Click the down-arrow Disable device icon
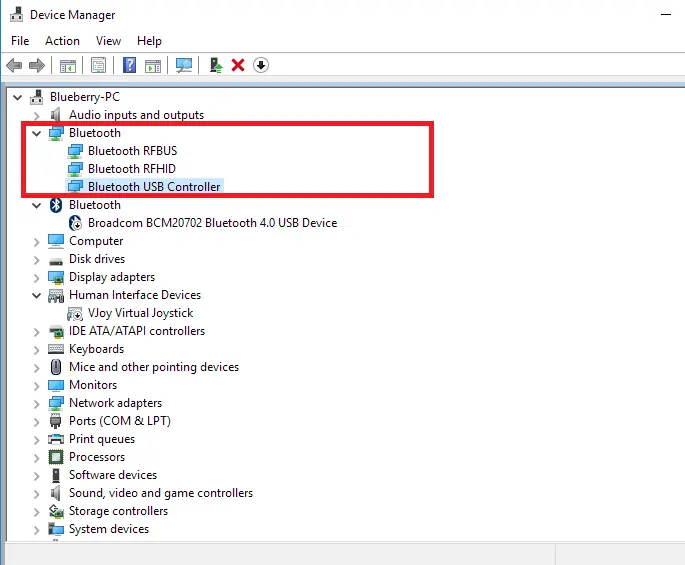Screen dimensions: 685x565 click(x=261, y=66)
